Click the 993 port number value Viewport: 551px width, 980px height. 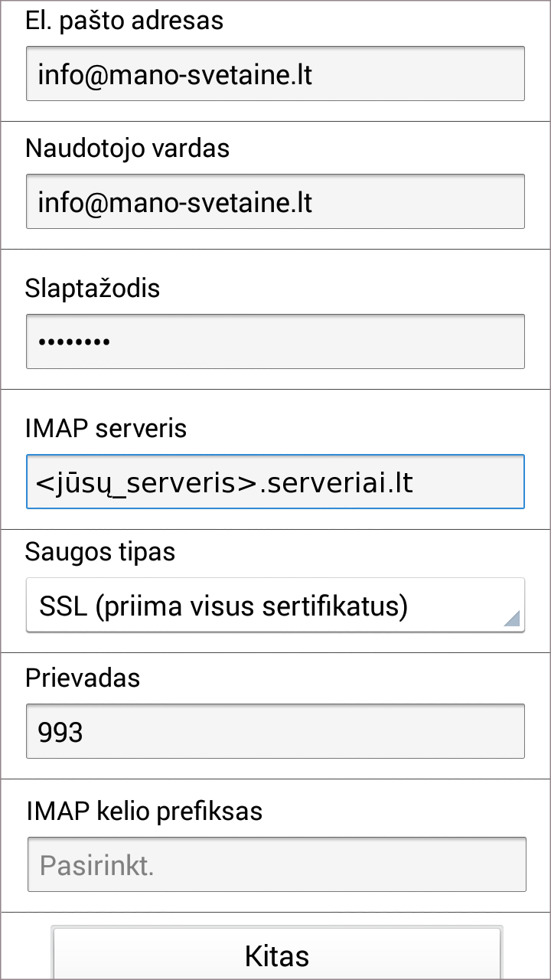pyautogui.click(x=60, y=732)
